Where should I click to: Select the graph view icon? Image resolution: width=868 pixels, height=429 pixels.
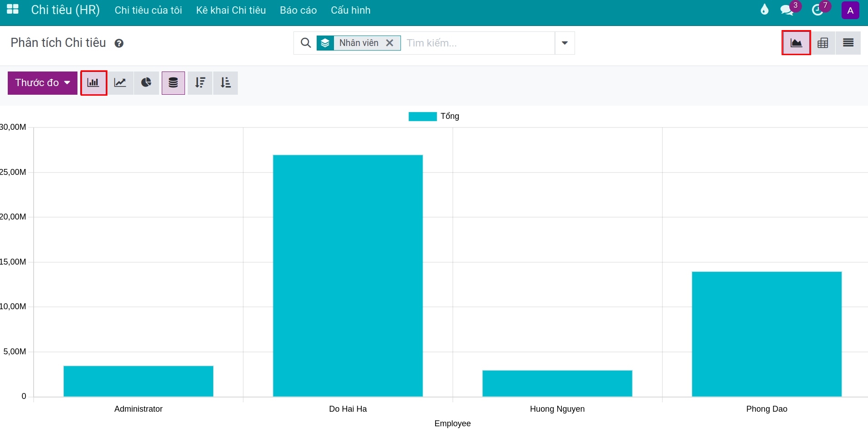(x=796, y=43)
